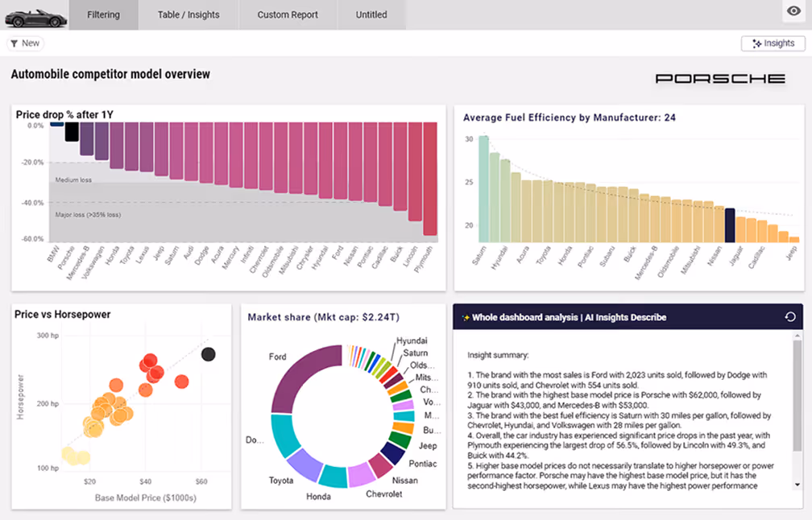Reselect the Filtering tab
812x520 pixels.
pyautogui.click(x=103, y=14)
